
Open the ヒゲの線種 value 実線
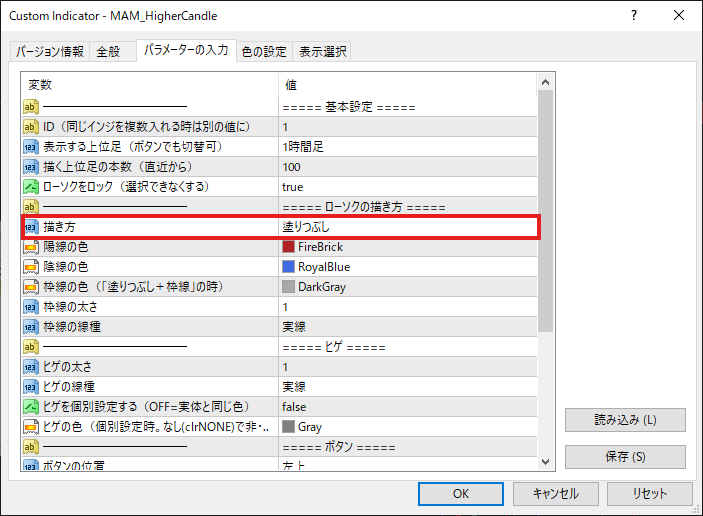tap(407, 386)
